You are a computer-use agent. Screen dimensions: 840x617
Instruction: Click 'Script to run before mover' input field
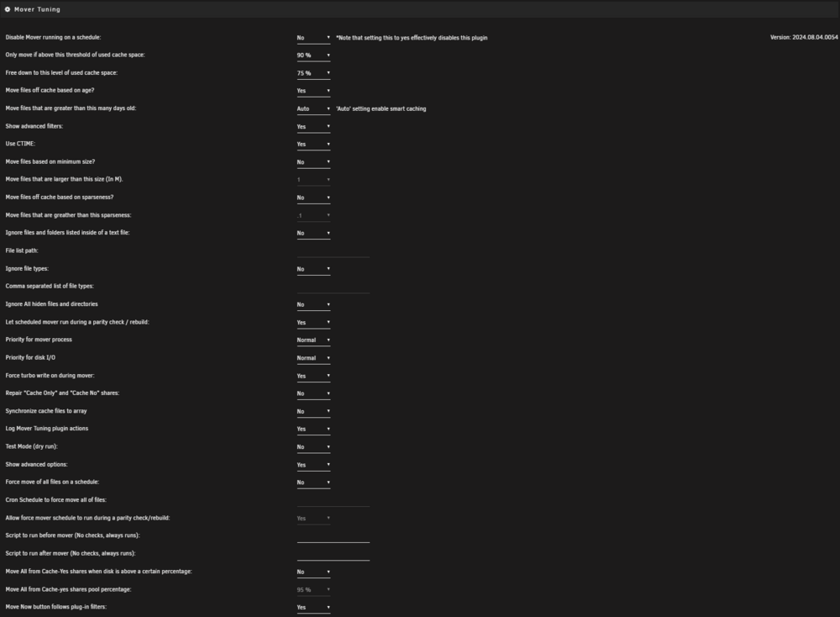click(x=333, y=536)
